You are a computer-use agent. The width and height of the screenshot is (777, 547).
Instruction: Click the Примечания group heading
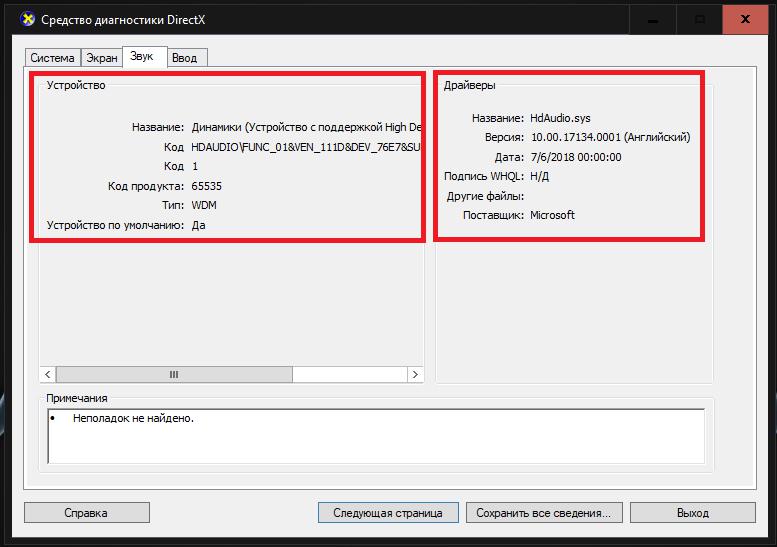pyautogui.click(x=77, y=398)
